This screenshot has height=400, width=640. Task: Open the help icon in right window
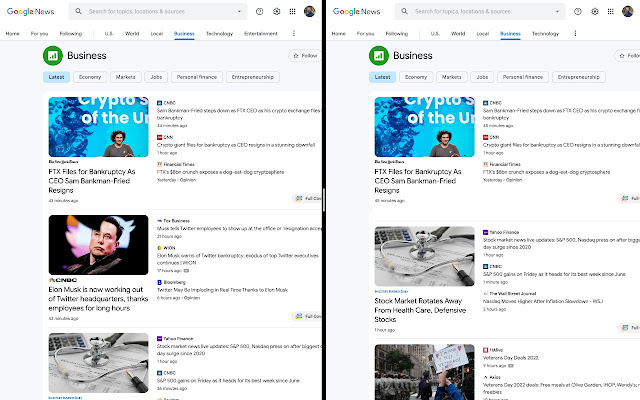click(x=578, y=11)
